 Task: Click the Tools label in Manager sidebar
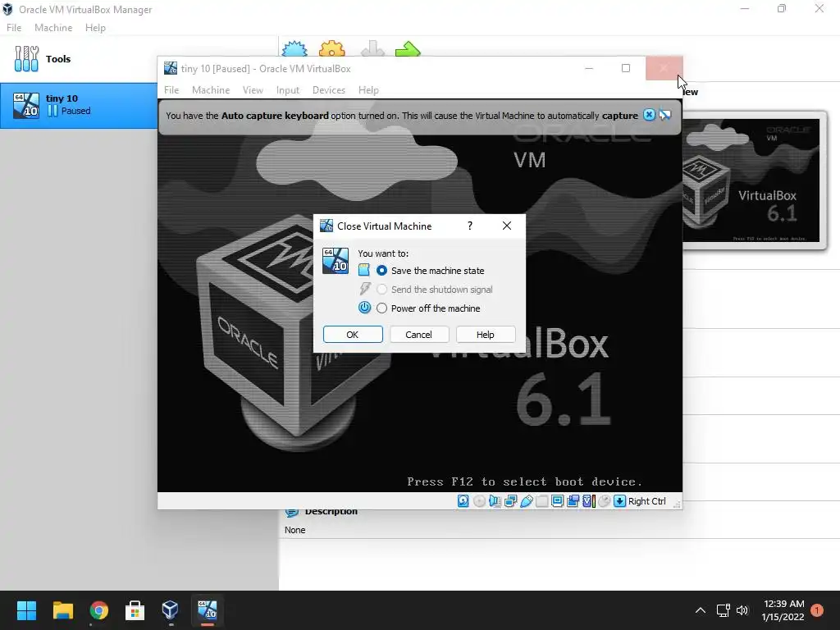(x=58, y=59)
